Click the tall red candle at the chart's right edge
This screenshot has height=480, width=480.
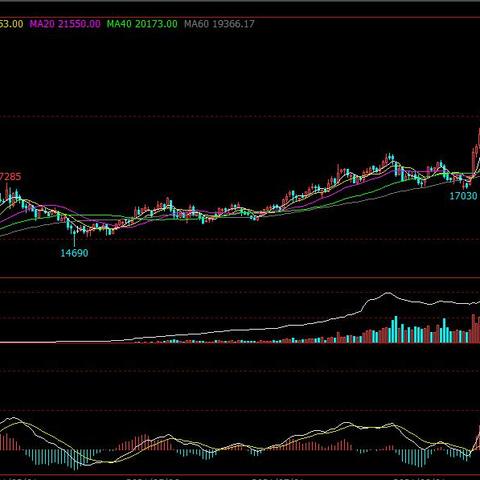pyautogui.click(x=479, y=140)
